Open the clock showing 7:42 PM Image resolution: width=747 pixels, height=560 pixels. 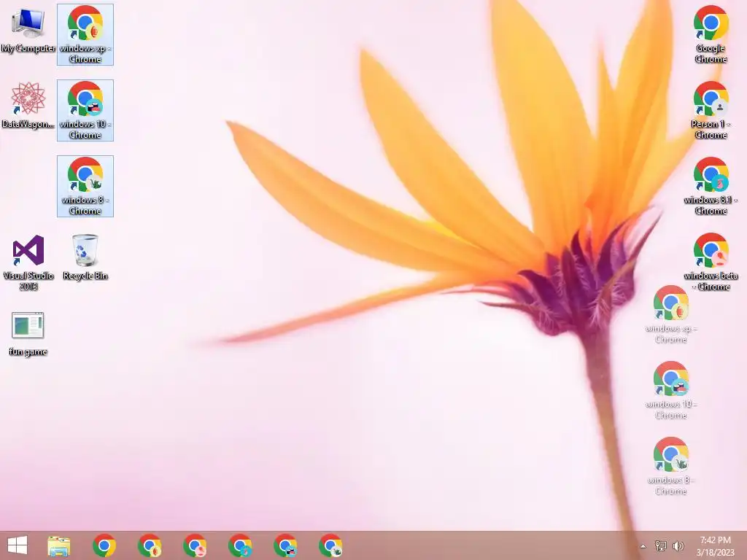coord(715,545)
